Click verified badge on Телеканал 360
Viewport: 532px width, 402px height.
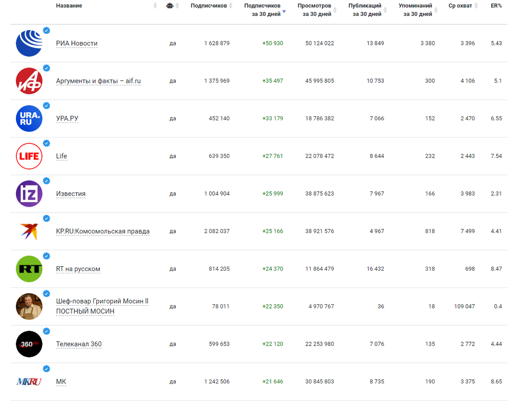click(46, 331)
